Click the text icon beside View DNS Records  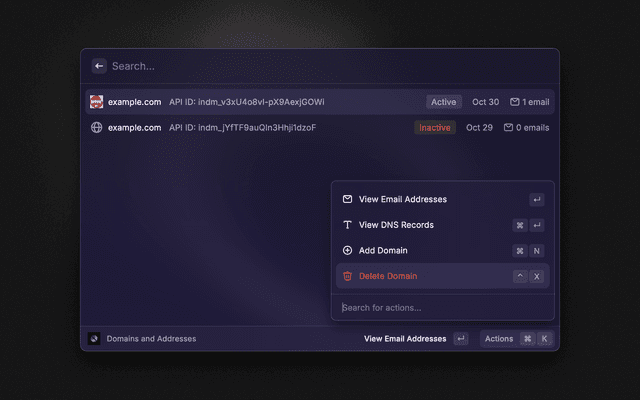point(347,225)
